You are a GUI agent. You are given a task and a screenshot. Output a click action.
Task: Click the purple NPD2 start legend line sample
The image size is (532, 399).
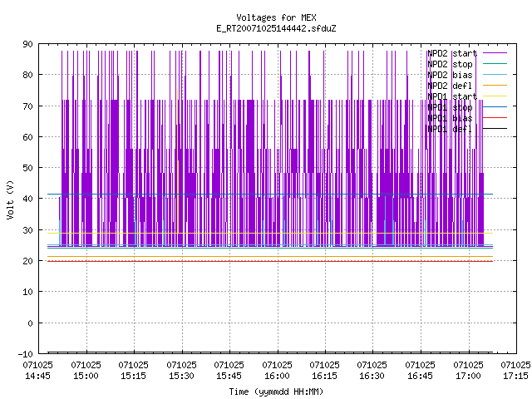(x=495, y=53)
